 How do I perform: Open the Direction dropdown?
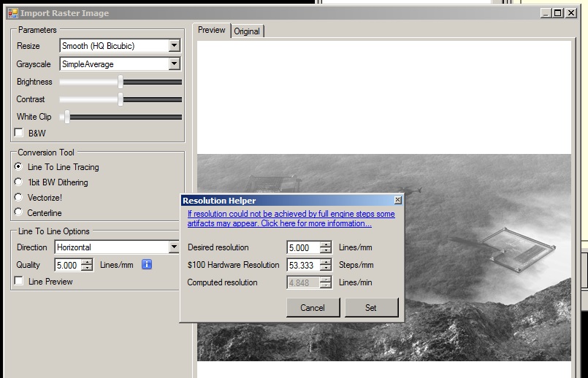click(174, 247)
